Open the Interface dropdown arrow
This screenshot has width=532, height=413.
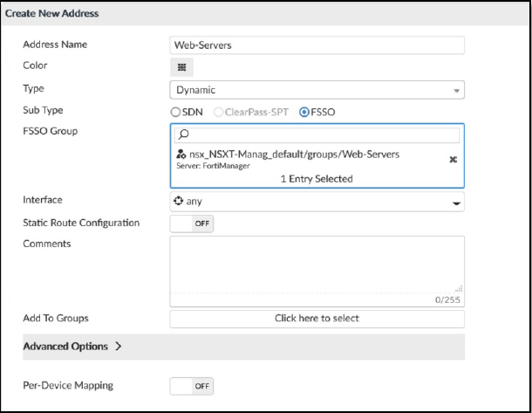click(455, 202)
